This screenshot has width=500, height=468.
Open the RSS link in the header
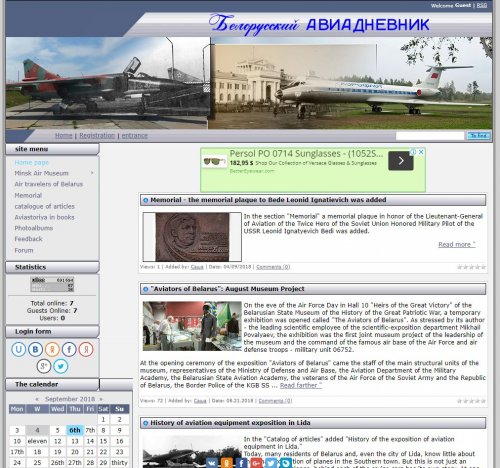tap(482, 5)
